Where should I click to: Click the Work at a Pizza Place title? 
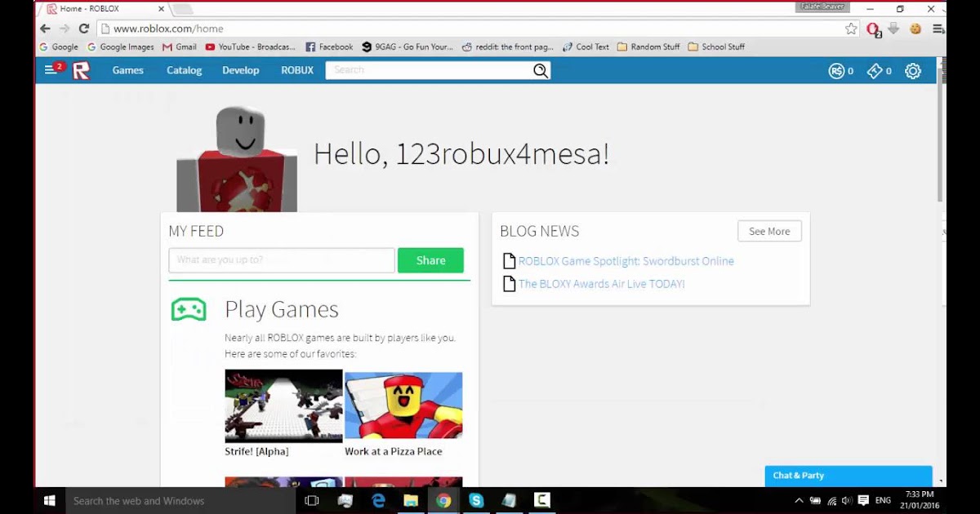(x=394, y=451)
